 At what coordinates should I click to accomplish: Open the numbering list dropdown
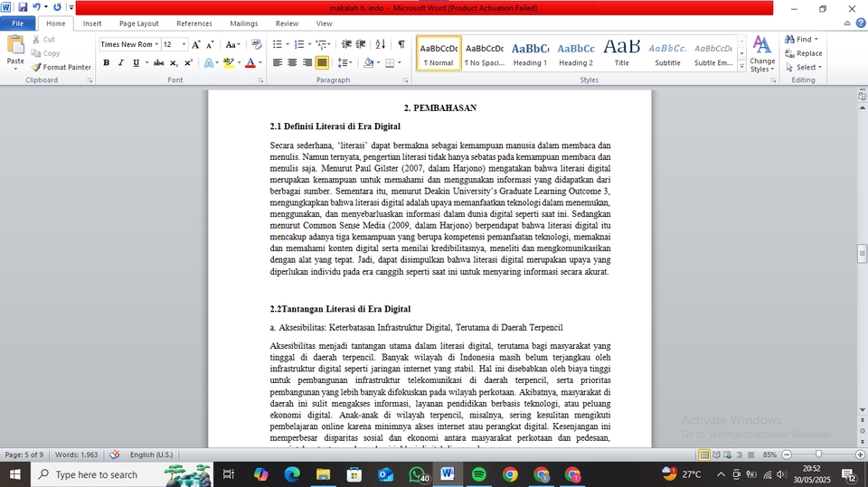pos(309,44)
